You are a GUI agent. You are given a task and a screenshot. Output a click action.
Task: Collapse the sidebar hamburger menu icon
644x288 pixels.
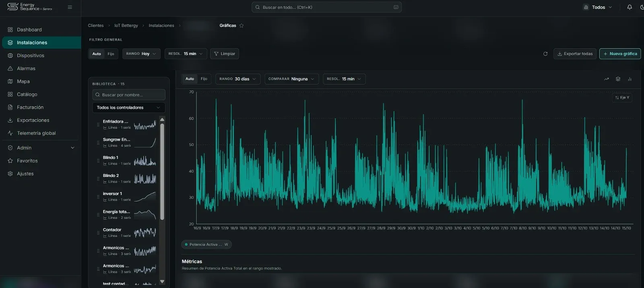(70, 7)
